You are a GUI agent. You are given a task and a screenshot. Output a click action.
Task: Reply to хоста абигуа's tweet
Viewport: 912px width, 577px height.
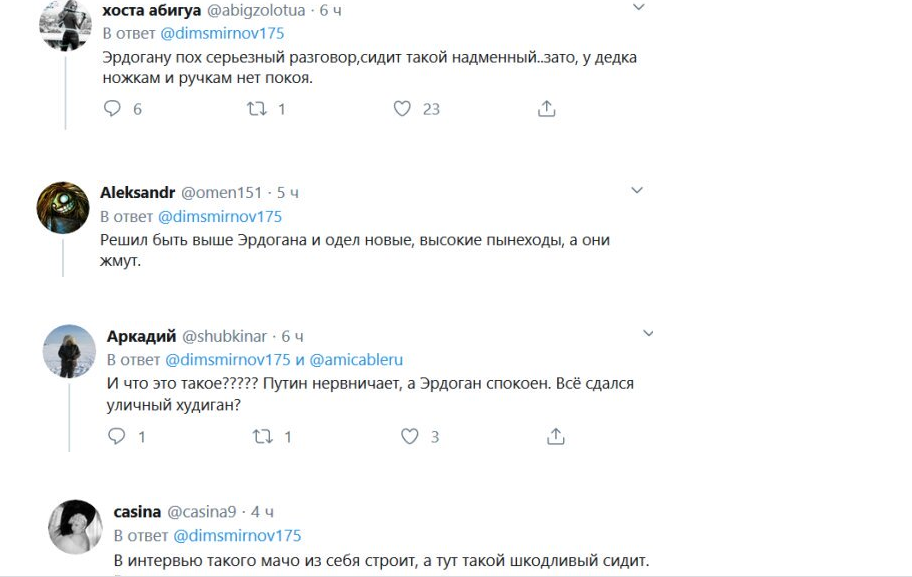point(112,109)
